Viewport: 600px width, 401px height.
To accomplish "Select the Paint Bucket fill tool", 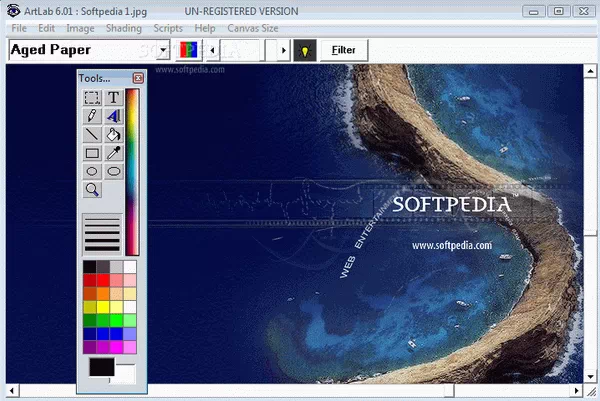I will (113, 134).
